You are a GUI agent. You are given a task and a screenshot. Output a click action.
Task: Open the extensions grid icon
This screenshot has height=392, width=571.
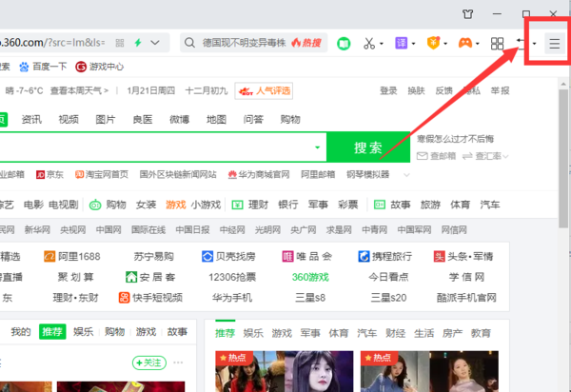497,44
